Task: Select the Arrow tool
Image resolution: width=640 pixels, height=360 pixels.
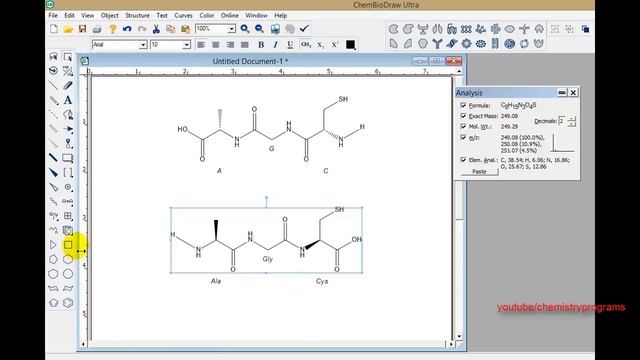Action: [x=68, y=129]
